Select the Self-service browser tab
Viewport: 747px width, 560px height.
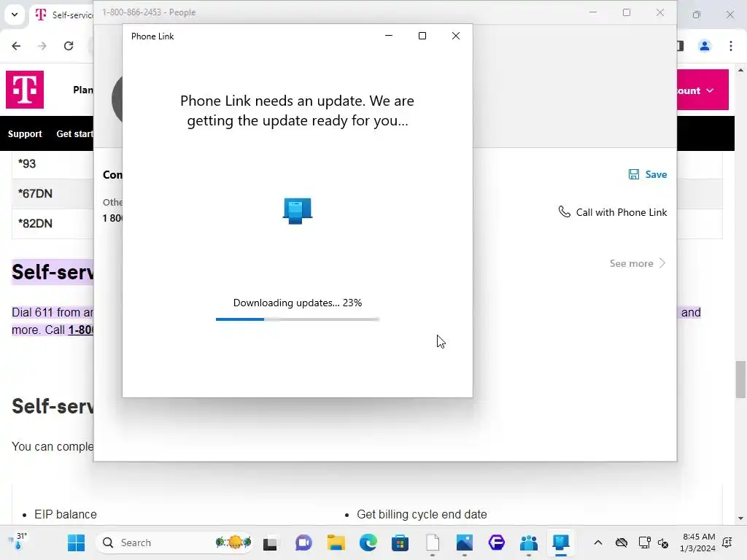point(63,15)
